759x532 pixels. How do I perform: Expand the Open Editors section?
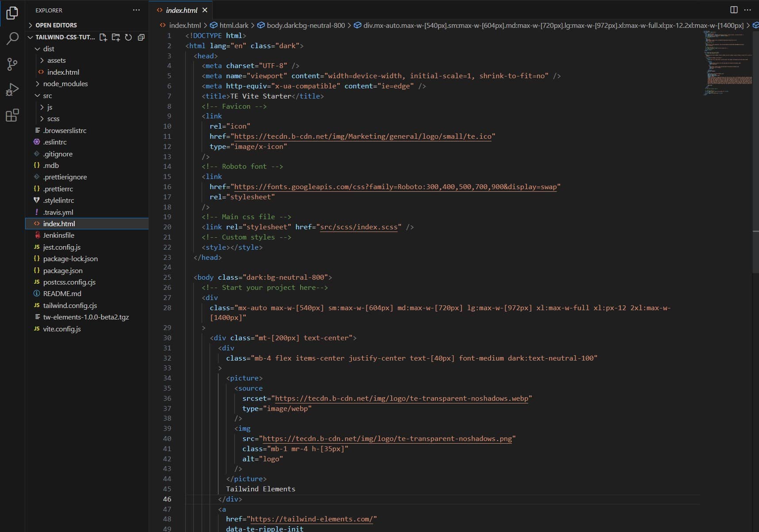(x=87, y=25)
